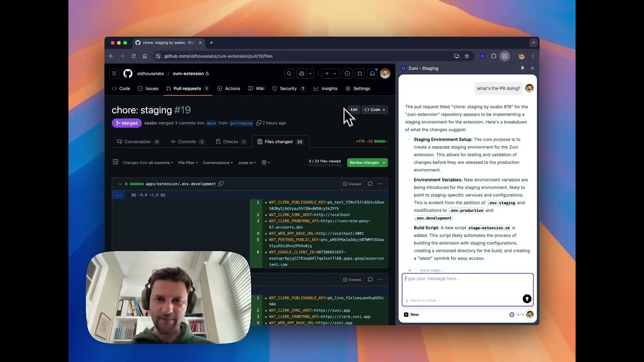Go back in browser history
Viewport: 644px width, 362px height.
111,56
